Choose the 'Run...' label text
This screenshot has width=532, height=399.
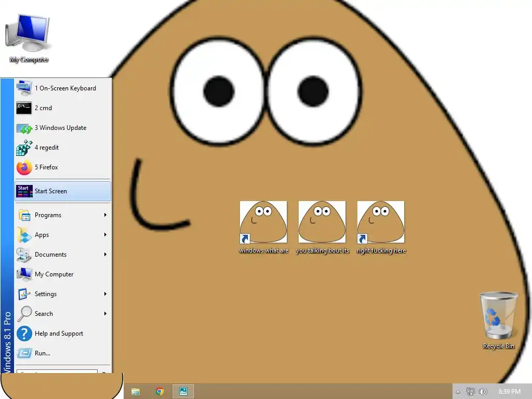(43, 353)
